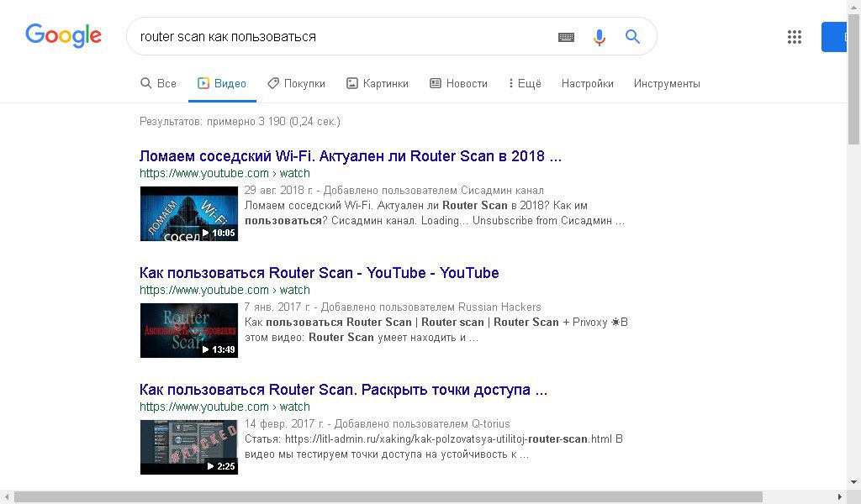Click the 7 янв. 2017 date line
Viewport: 861px width, 504px height.
point(393,307)
